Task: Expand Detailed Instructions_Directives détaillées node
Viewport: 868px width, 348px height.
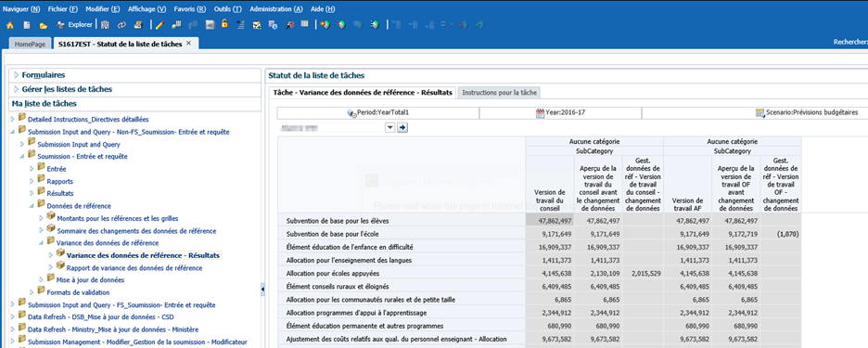Action: (13, 119)
